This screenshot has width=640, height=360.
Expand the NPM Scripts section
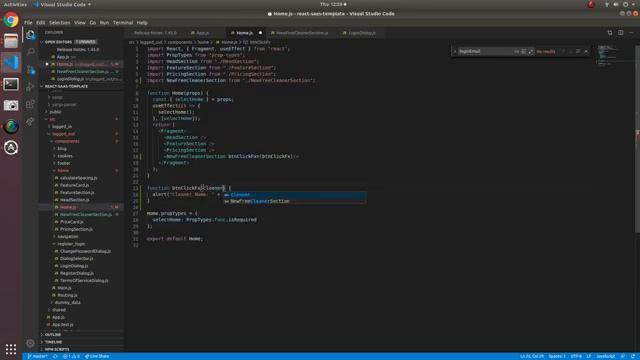[82, 349]
